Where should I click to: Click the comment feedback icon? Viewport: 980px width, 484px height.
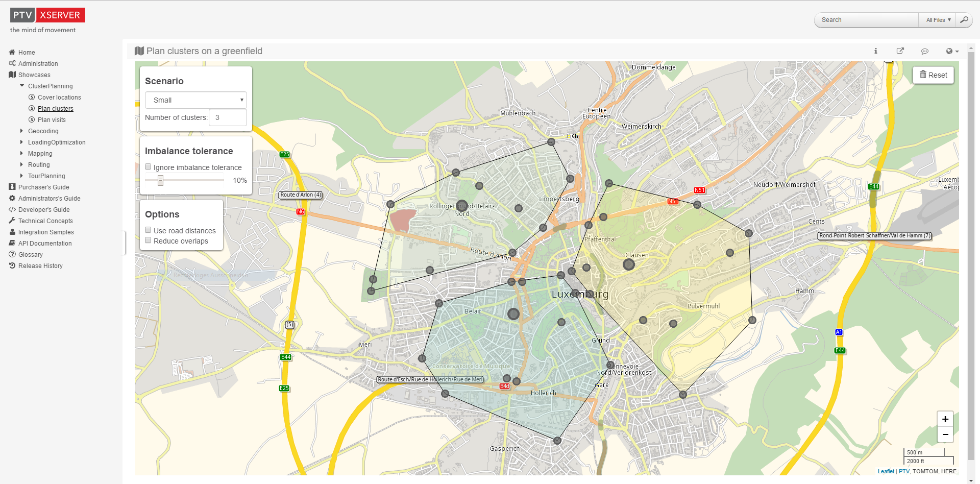point(924,51)
